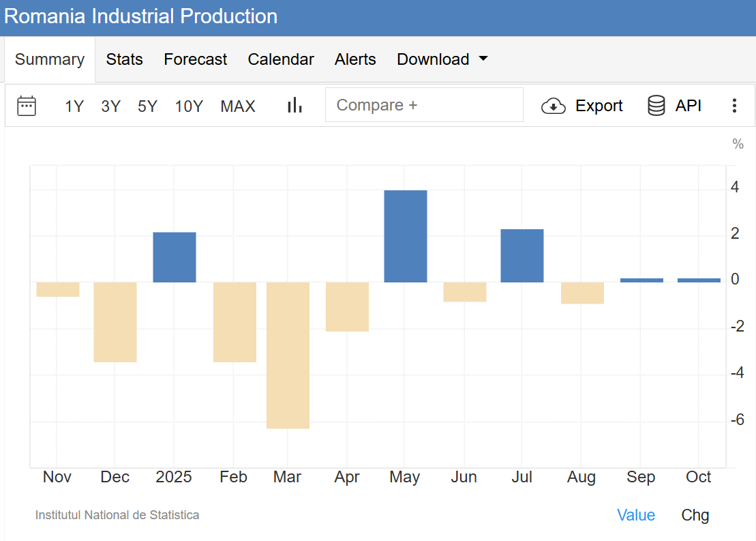Select the 3Y time range
Viewport: 756px width, 541px height.
pyautogui.click(x=110, y=106)
